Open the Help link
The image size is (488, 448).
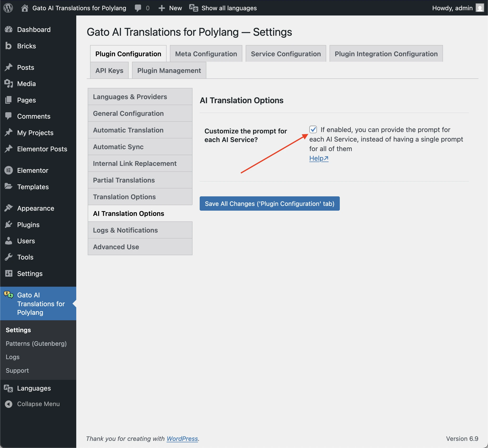click(318, 158)
